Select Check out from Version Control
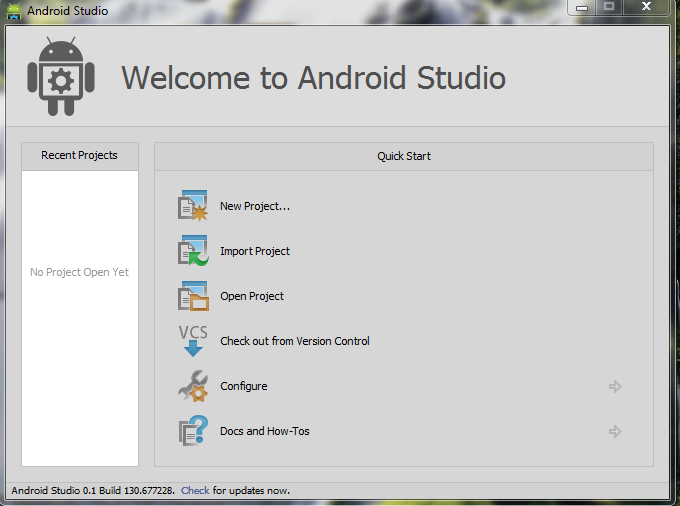This screenshot has width=680, height=506. coord(294,341)
